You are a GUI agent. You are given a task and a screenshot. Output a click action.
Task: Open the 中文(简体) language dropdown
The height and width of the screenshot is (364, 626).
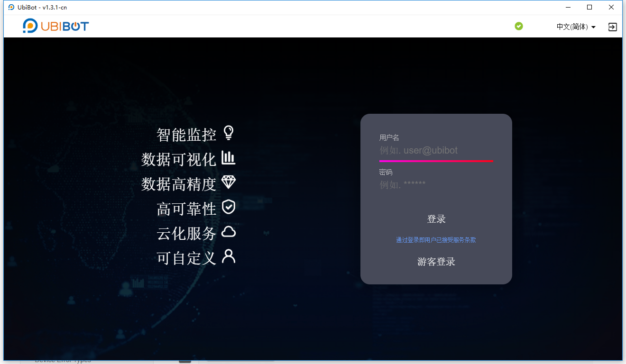(x=573, y=27)
